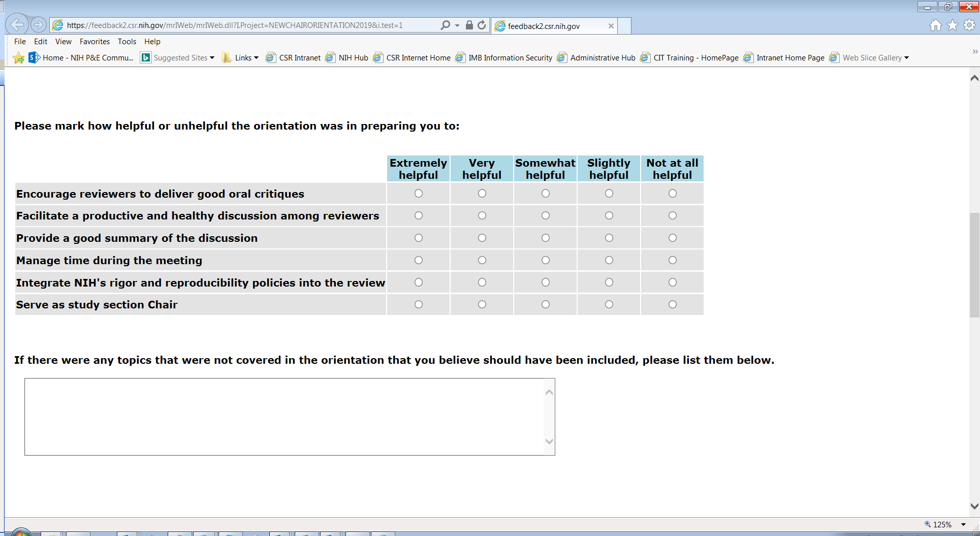The width and height of the screenshot is (980, 536).
Task: Select Slightly helpful for Manage time row
Action: (x=609, y=260)
